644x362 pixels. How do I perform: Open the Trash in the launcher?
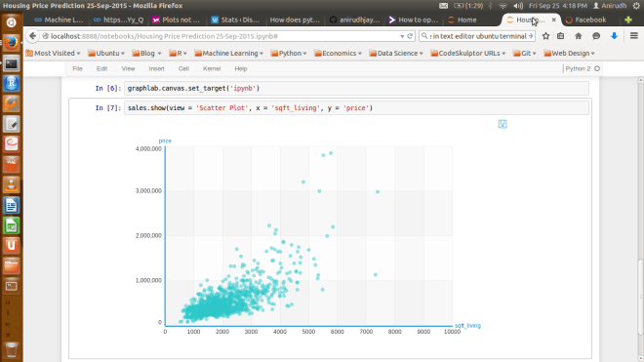coord(11,349)
